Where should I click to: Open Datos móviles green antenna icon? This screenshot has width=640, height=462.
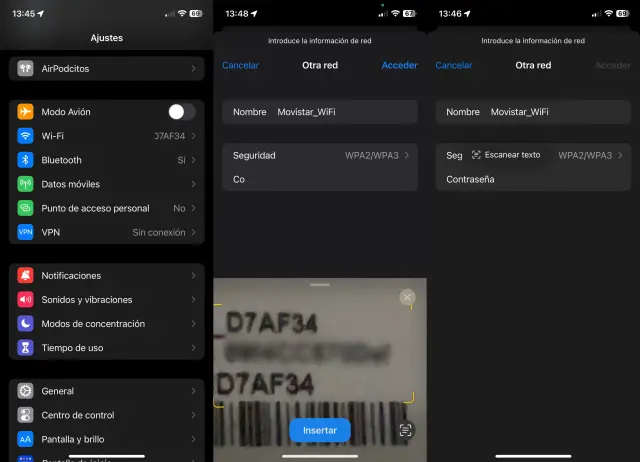(x=25, y=184)
